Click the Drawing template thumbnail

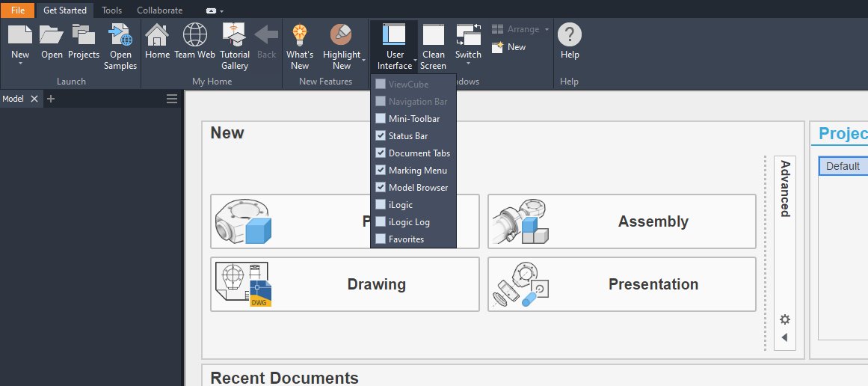click(243, 284)
